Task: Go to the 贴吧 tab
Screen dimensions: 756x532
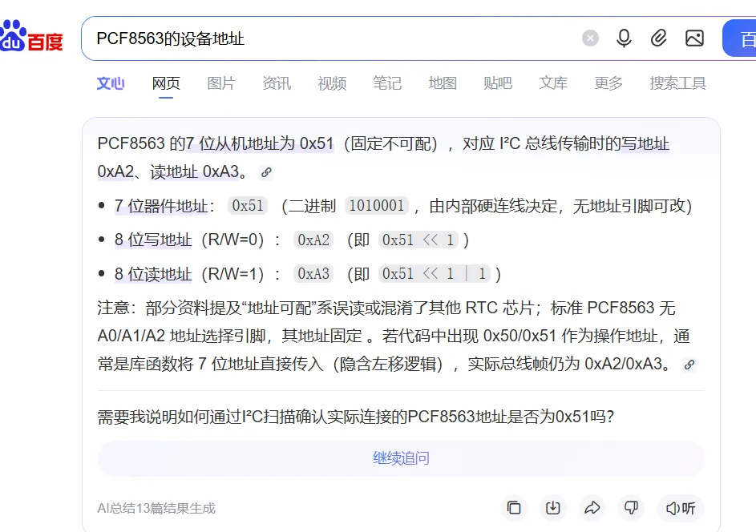Action: pyautogui.click(x=498, y=83)
